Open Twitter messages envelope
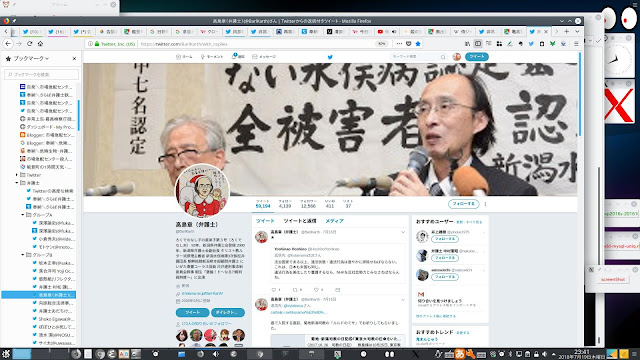This screenshot has height=360, width=640. pyautogui.click(x=264, y=57)
